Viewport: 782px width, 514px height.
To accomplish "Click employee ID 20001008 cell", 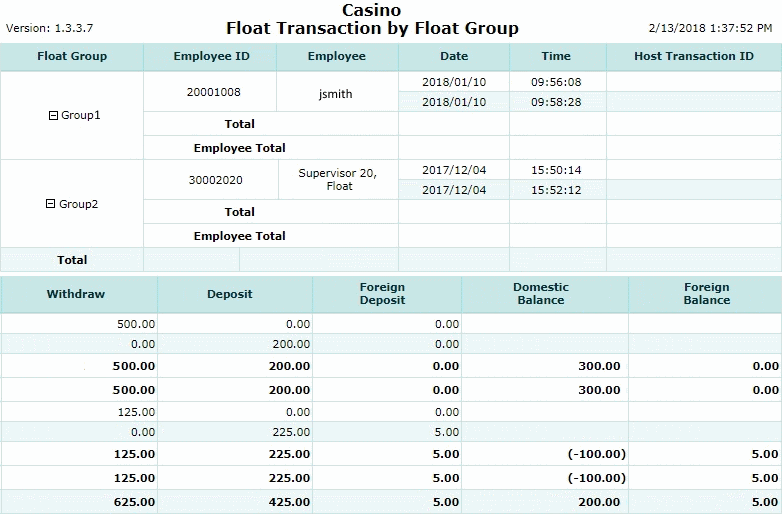I will [x=214, y=92].
